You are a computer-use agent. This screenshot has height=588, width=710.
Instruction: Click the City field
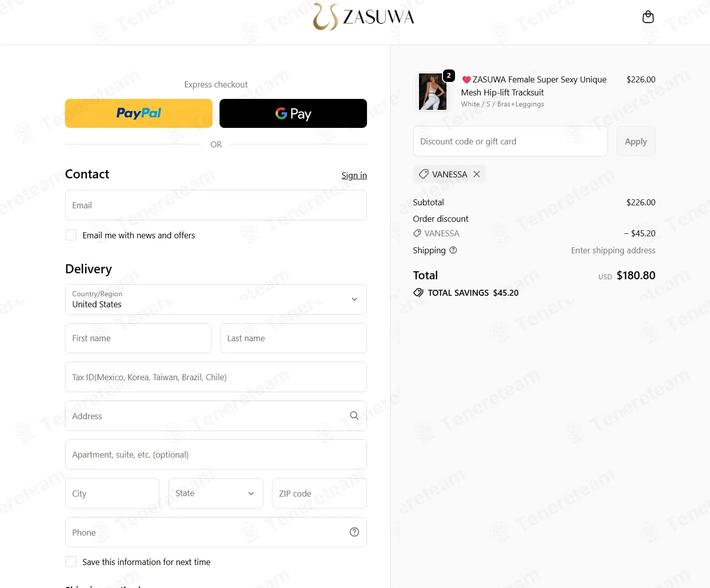[112, 493]
